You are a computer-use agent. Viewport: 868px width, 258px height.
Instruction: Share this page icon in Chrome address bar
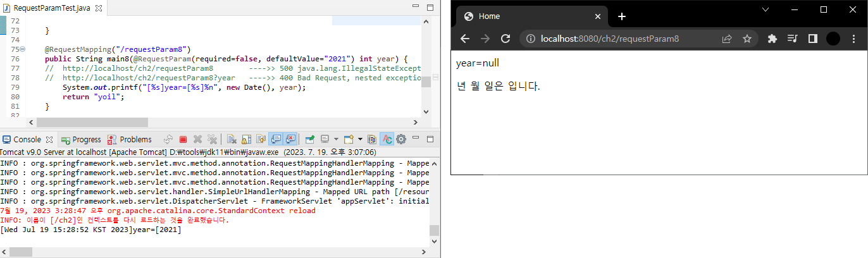coord(728,39)
